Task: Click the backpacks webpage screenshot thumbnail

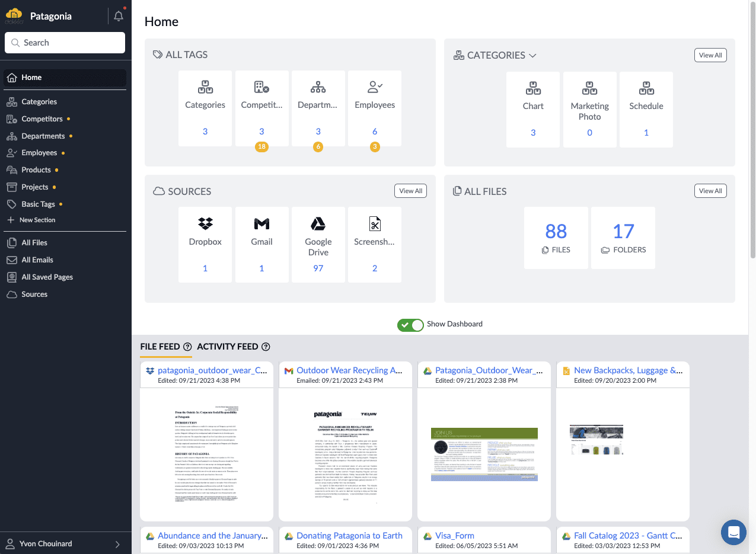Action: pos(596,440)
